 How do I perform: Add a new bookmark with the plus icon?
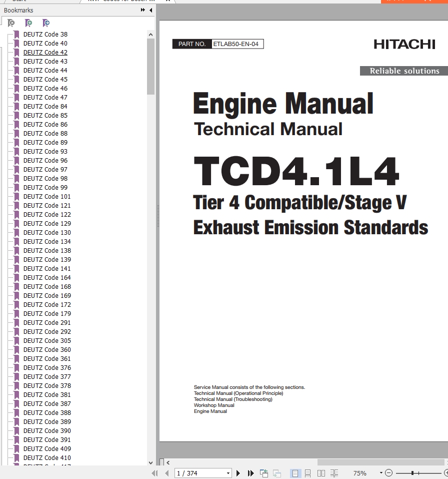click(x=28, y=23)
